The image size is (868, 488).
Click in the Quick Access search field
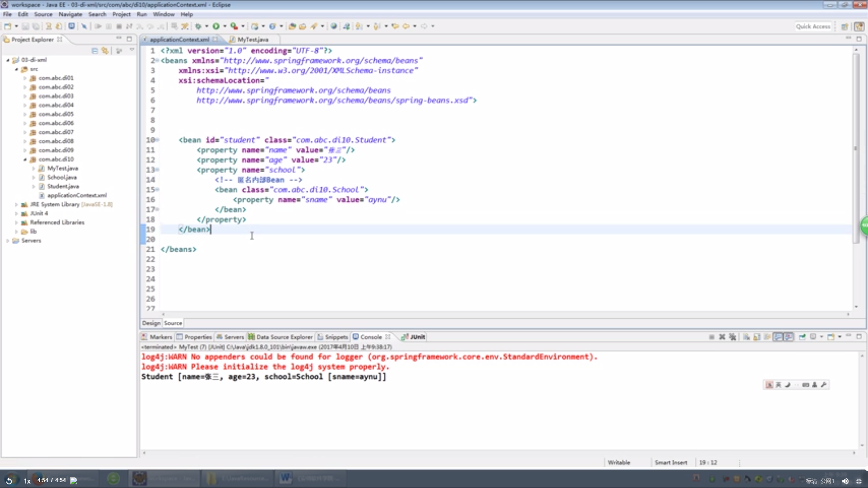click(813, 27)
